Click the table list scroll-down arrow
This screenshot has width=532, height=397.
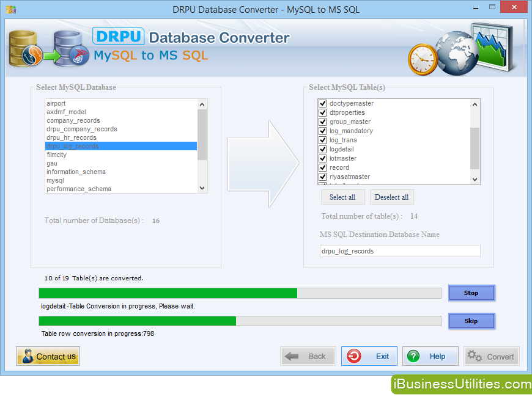point(475,180)
